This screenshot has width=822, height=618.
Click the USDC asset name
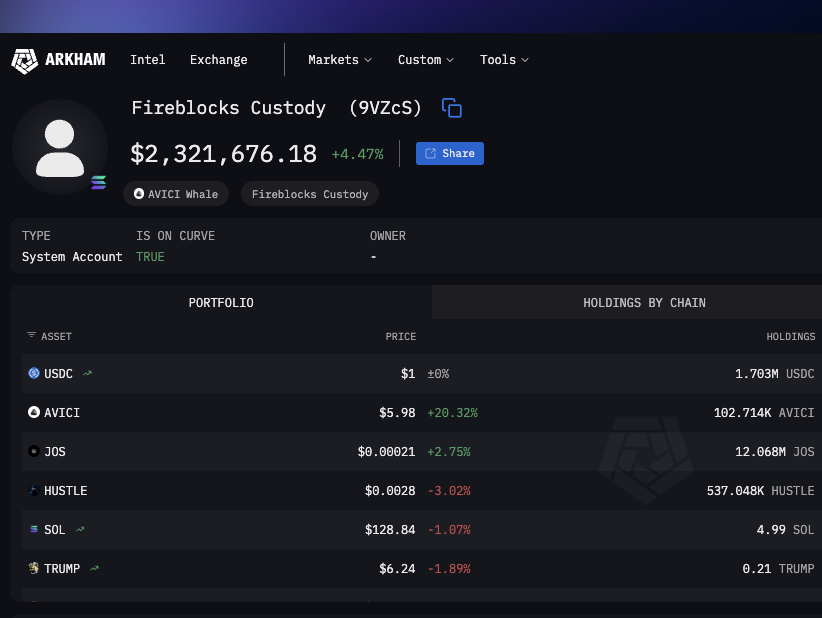click(58, 374)
